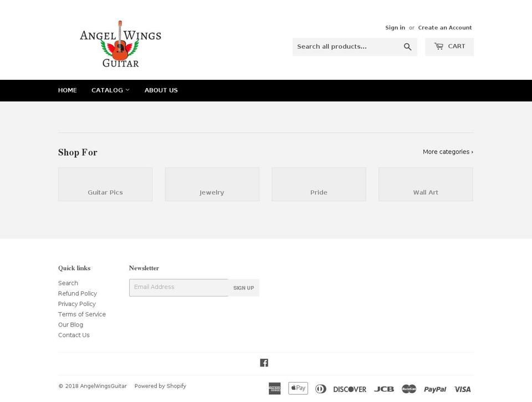
Task: Open the Facebook page icon
Action: pyautogui.click(x=264, y=363)
